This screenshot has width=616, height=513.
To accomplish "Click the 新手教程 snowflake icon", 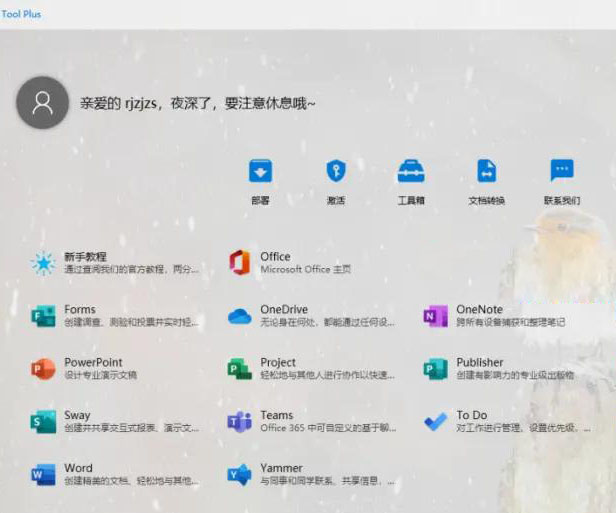I will pyautogui.click(x=43, y=263).
